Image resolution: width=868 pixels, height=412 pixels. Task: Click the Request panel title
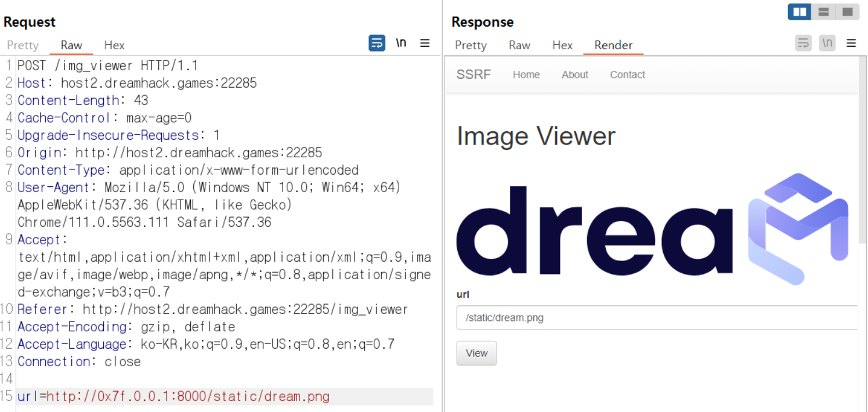tap(29, 21)
